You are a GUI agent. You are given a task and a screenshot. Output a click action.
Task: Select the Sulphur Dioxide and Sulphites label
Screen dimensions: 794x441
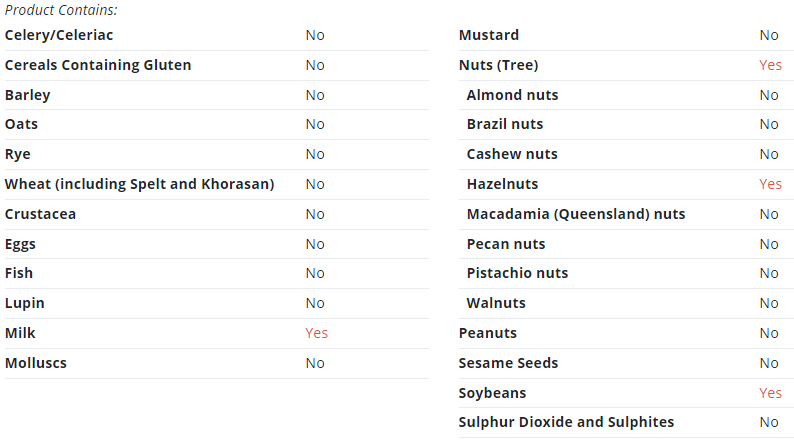click(566, 422)
